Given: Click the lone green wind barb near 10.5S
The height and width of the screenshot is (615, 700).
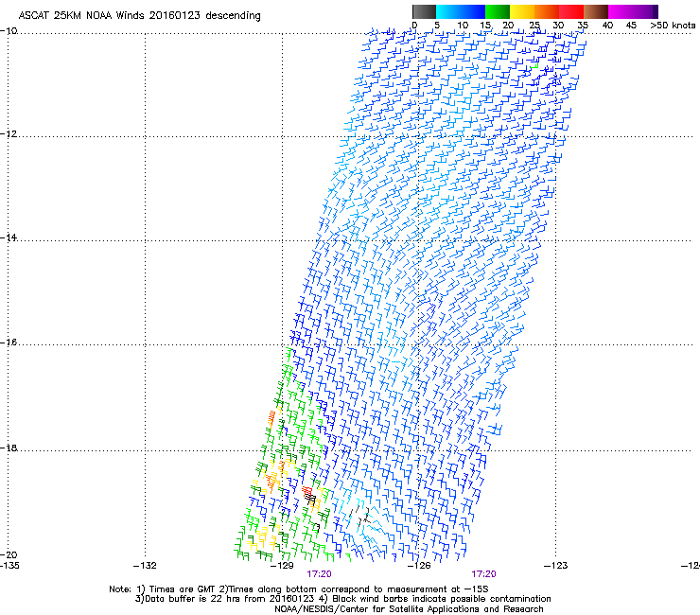Looking at the screenshot, I should [x=534, y=66].
